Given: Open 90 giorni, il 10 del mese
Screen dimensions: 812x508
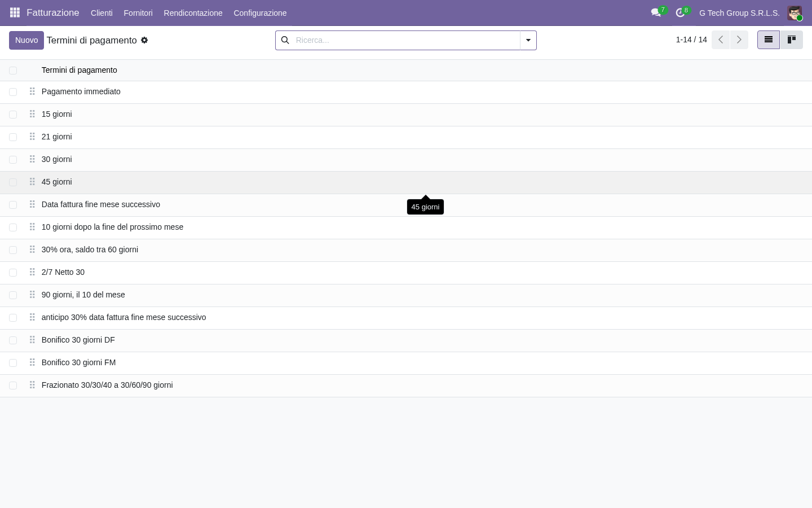Looking at the screenshot, I should (83, 295).
